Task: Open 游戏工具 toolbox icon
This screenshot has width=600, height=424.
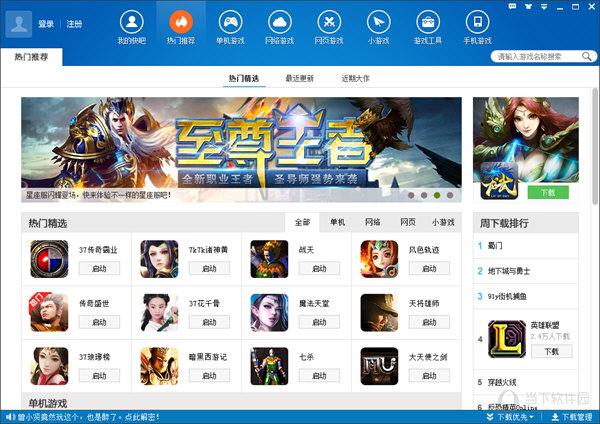Action: click(x=428, y=22)
